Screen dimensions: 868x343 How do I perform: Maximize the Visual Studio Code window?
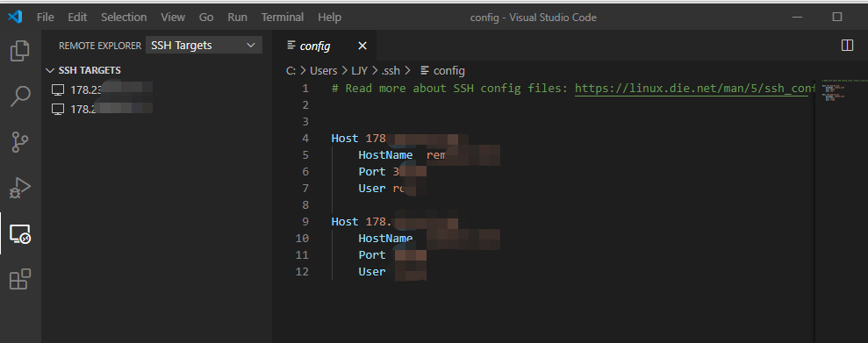pos(837,18)
